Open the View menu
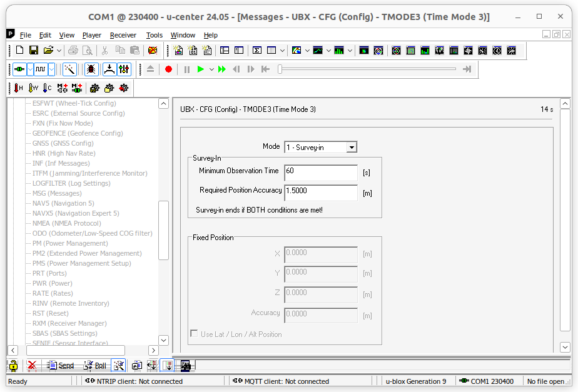Viewport: 578px width, 392px height. (x=67, y=35)
